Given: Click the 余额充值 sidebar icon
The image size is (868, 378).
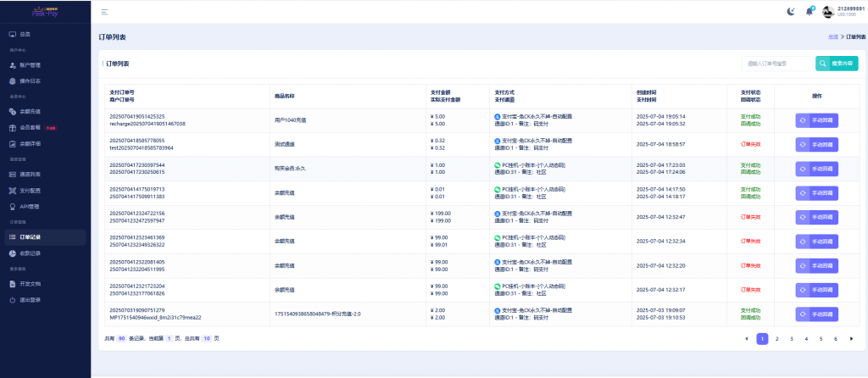Looking at the screenshot, I should point(12,111).
